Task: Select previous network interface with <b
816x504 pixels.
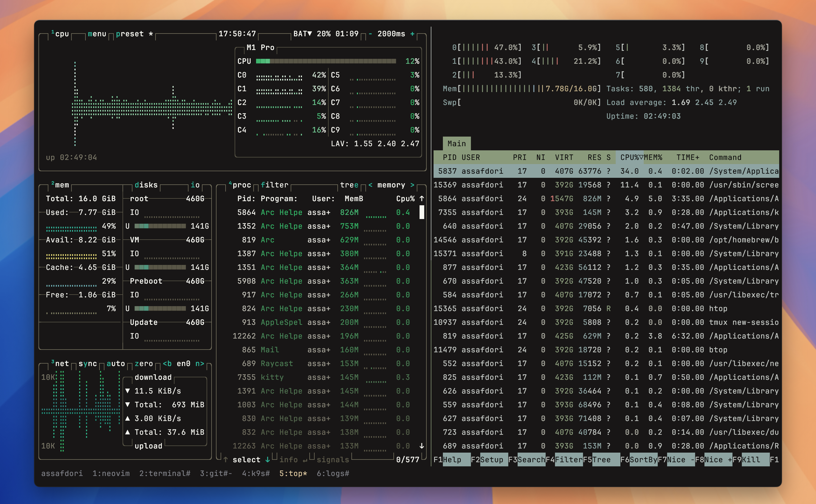Action: coord(167,364)
